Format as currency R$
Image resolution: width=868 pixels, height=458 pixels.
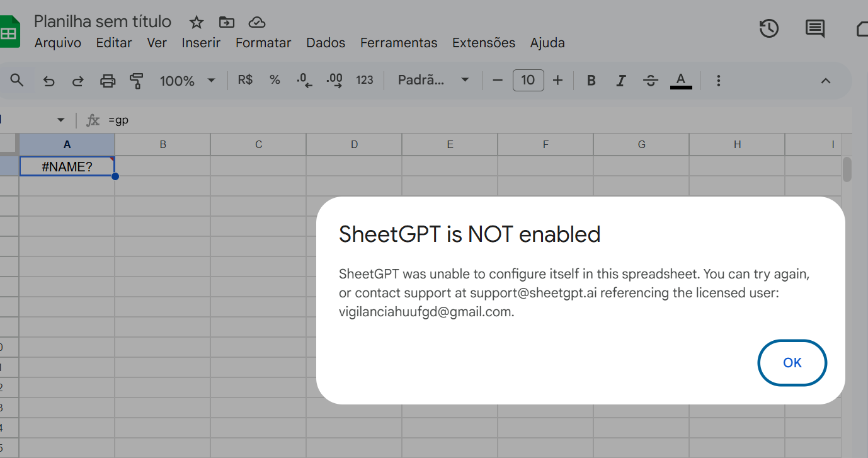point(245,80)
